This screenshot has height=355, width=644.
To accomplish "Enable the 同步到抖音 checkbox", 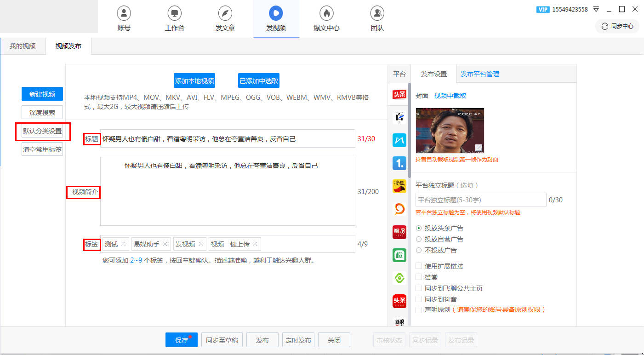I will coord(419,298).
